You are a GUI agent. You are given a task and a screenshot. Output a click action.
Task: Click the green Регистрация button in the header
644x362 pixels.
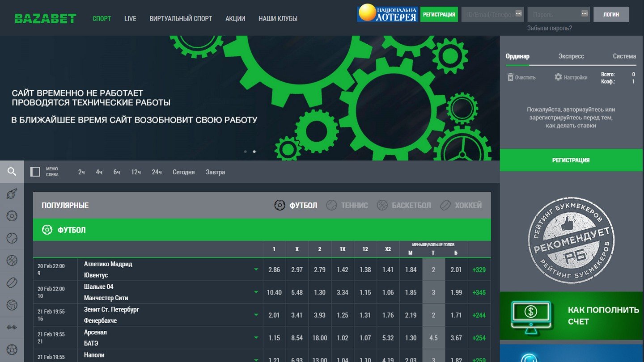(439, 14)
